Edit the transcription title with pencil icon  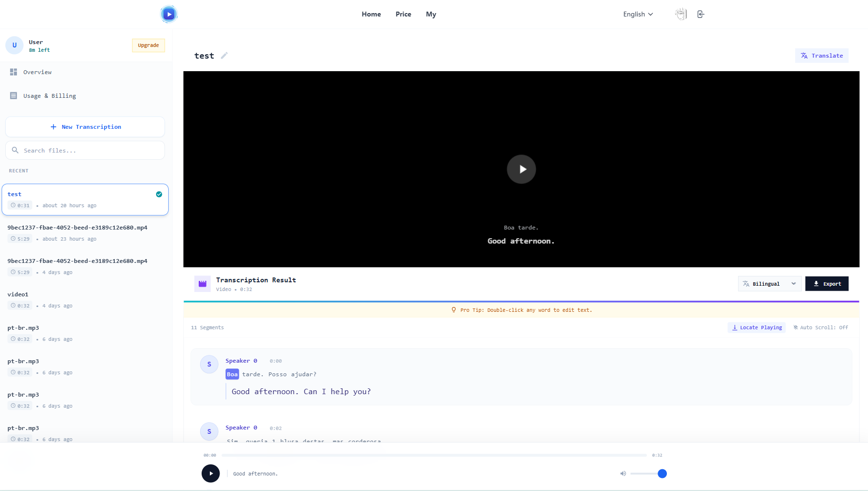[x=224, y=55]
